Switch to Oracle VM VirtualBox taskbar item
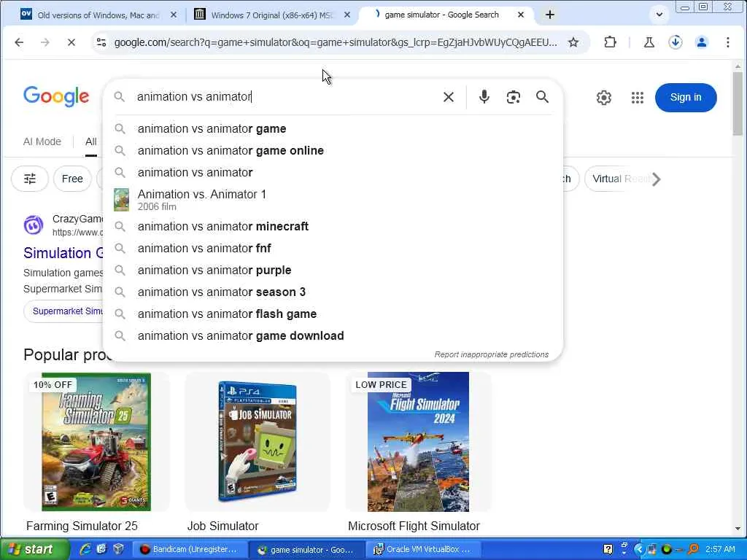This screenshot has height=560, width=747. pos(423,550)
